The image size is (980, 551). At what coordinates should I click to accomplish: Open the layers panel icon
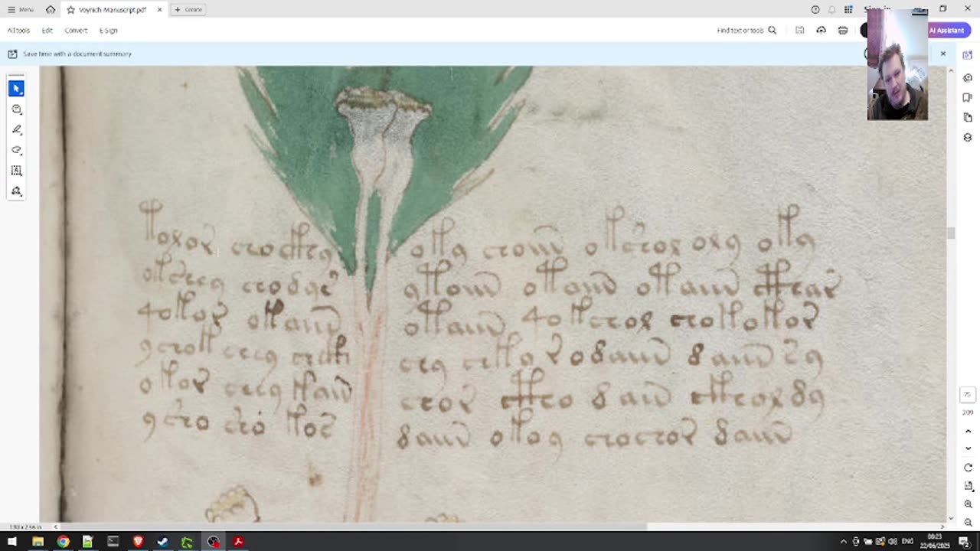coord(968,138)
